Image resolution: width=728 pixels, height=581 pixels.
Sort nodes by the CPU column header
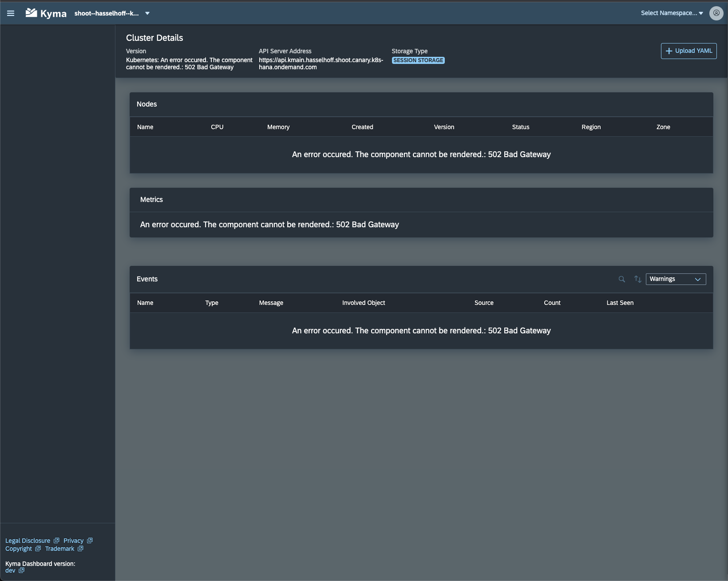217,127
